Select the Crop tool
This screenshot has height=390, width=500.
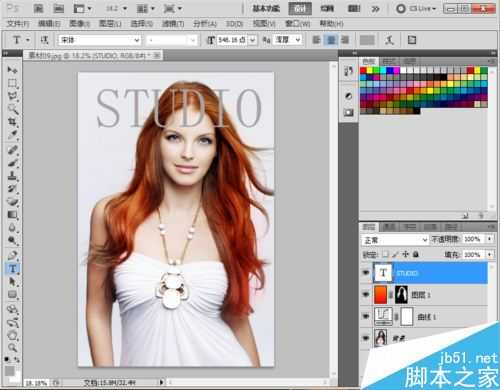coord(12,122)
